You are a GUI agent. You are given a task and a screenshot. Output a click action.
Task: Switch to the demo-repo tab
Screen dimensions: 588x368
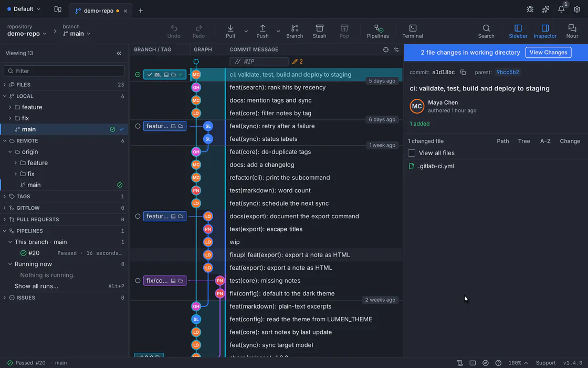(98, 11)
